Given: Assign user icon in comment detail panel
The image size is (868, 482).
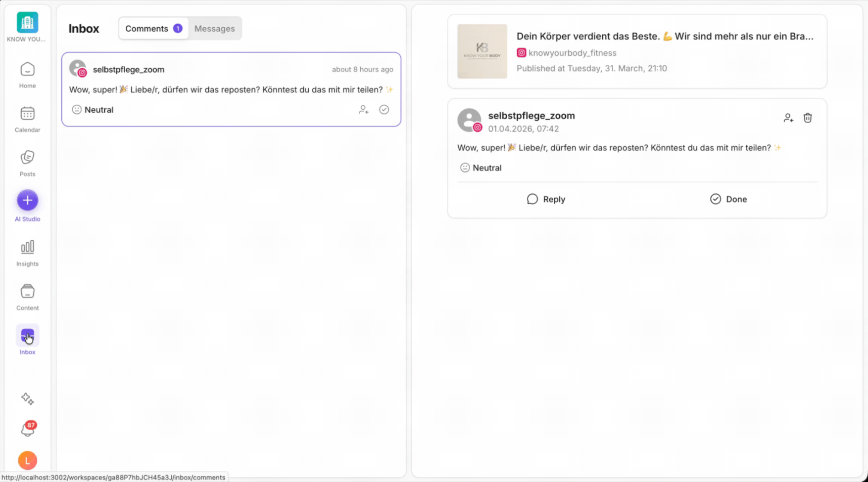Looking at the screenshot, I should (x=788, y=118).
